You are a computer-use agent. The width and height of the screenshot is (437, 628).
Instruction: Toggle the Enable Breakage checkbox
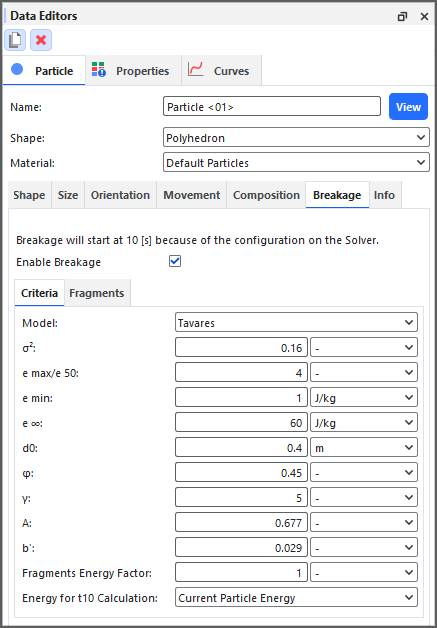[x=175, y=262]
